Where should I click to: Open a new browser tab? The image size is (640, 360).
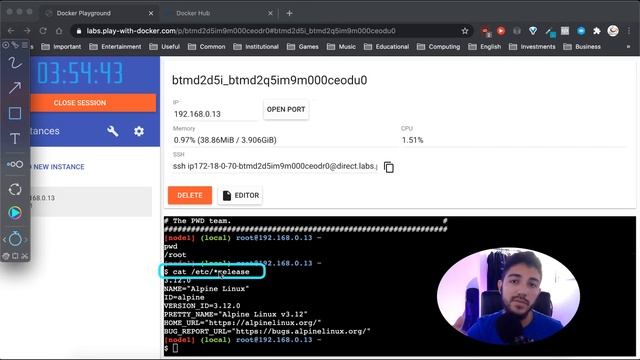(289, 13)
